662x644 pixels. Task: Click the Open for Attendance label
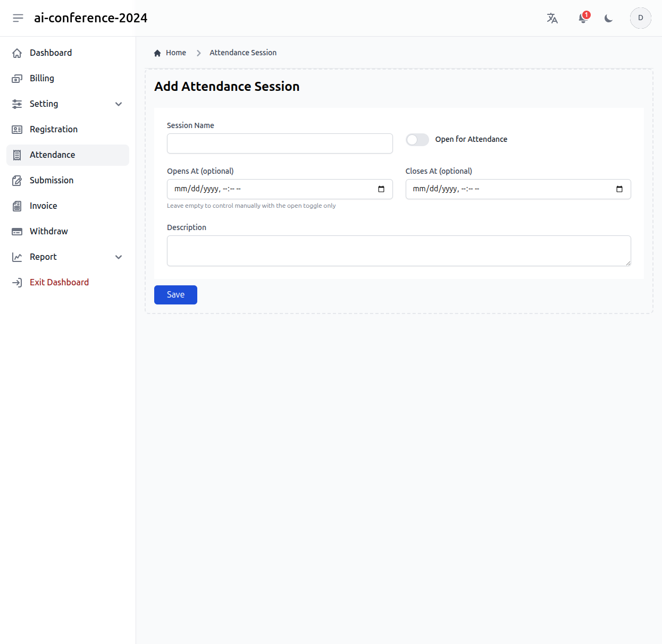[471, 139]
